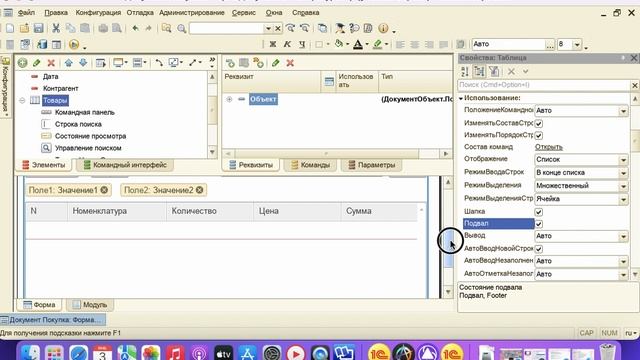Open Отображение dropdown showing Список
Viewport: 640px width, 360px height.
point(623,160)
